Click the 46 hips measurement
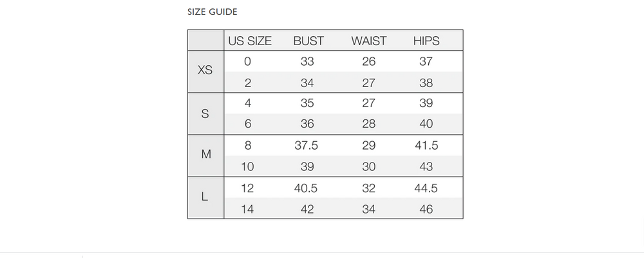 coord(426,209)
